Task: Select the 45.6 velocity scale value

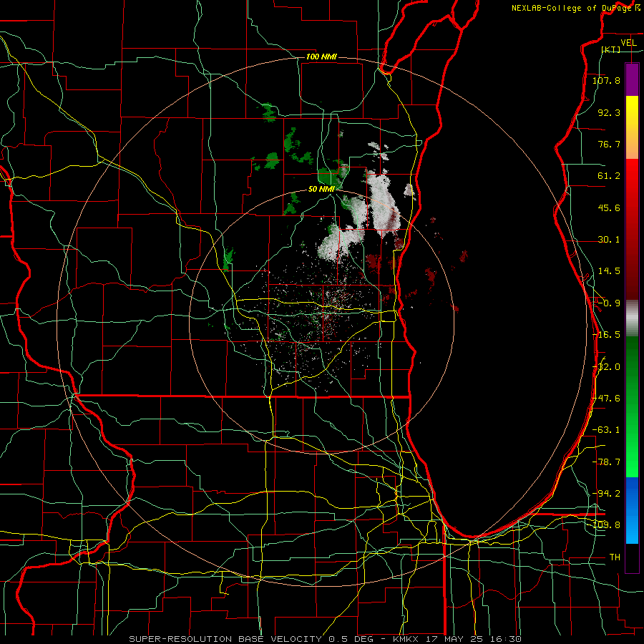Action: coord(609,208)
